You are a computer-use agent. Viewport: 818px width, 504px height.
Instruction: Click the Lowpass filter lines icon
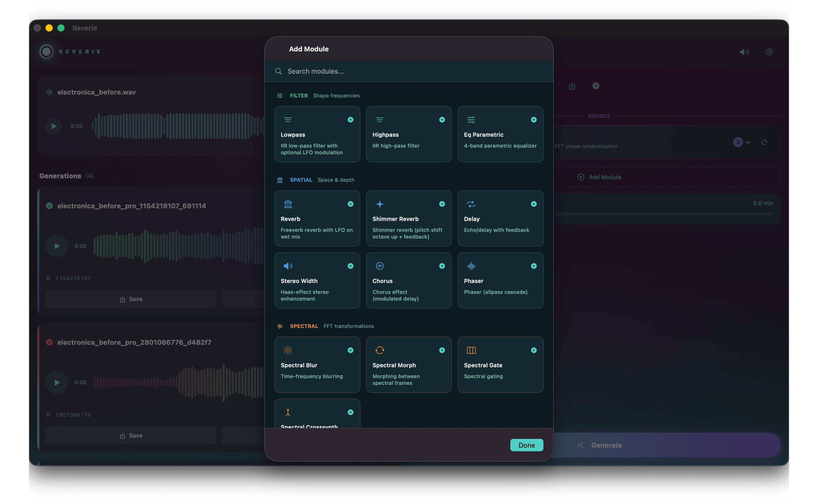pyautogui.click(x=288, y=120)
